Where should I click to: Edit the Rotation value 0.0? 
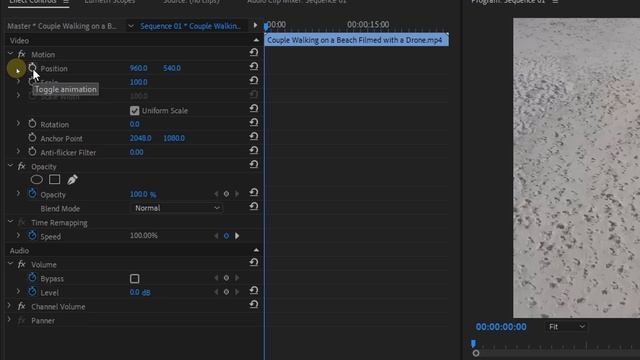click(x=134, y=124)
